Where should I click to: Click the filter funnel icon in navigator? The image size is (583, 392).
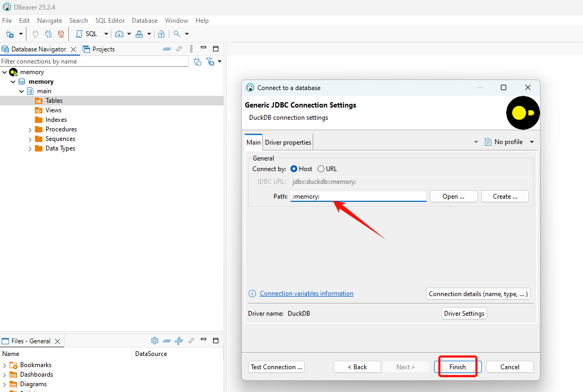tap(210, 62)
